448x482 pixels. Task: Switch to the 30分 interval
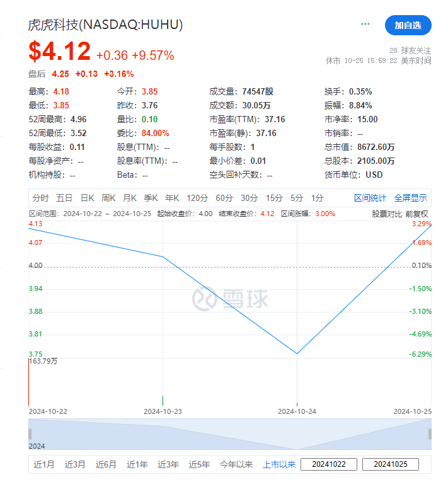click(x=249, y=198)
